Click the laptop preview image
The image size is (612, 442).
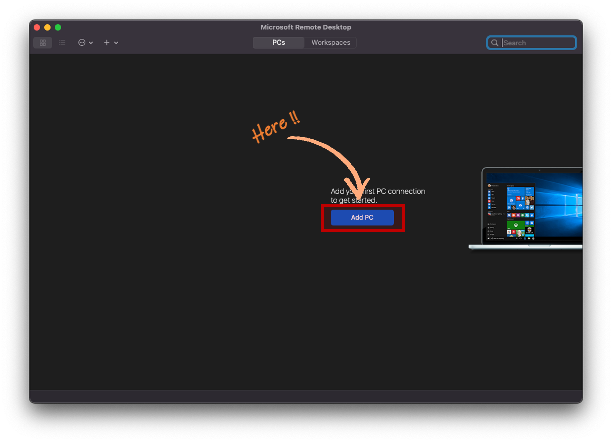tap(526, 209)
